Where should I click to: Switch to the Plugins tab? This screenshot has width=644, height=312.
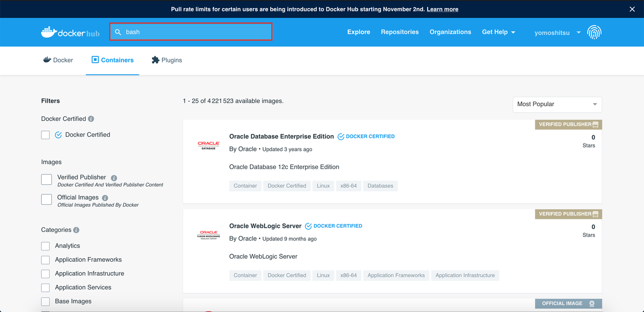[x=167, y=60]
